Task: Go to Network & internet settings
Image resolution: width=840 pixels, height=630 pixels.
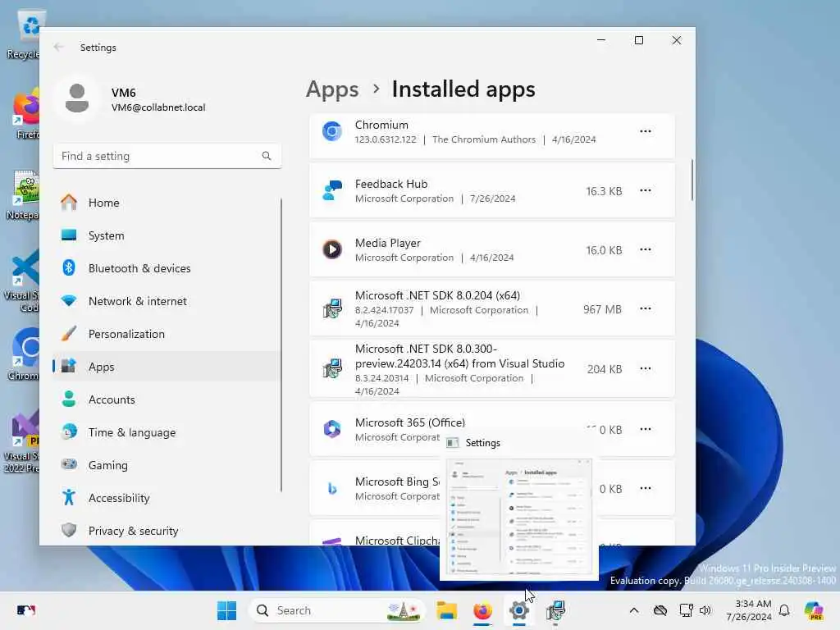Action: tap(166, 301)
